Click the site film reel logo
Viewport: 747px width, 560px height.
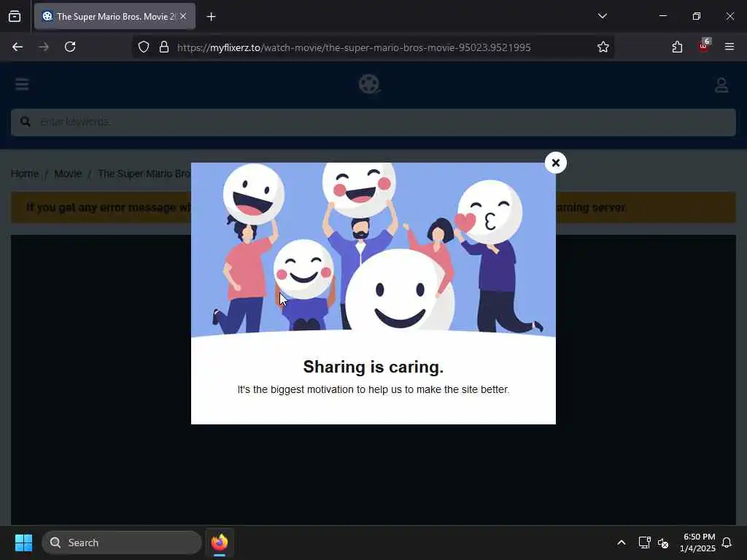369,85
